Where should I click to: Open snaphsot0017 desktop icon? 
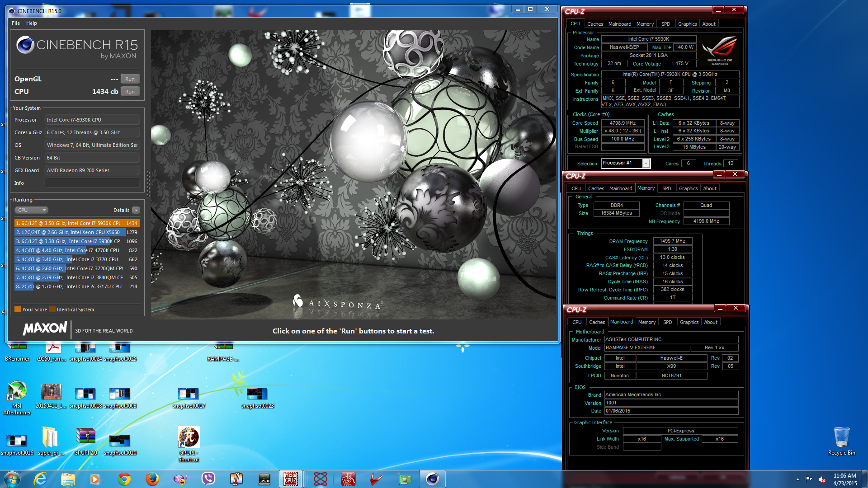(189, 398)
